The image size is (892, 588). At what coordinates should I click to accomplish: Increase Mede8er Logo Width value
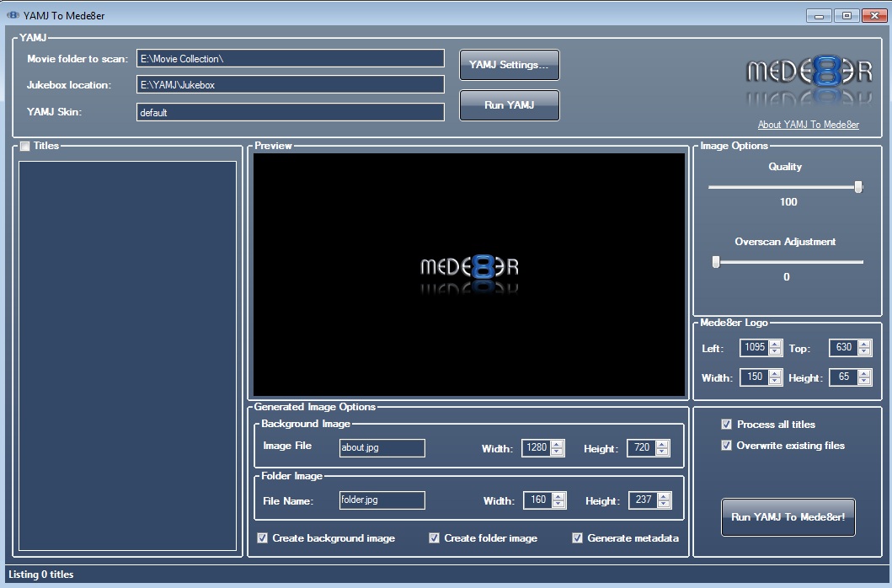(775, 373)
